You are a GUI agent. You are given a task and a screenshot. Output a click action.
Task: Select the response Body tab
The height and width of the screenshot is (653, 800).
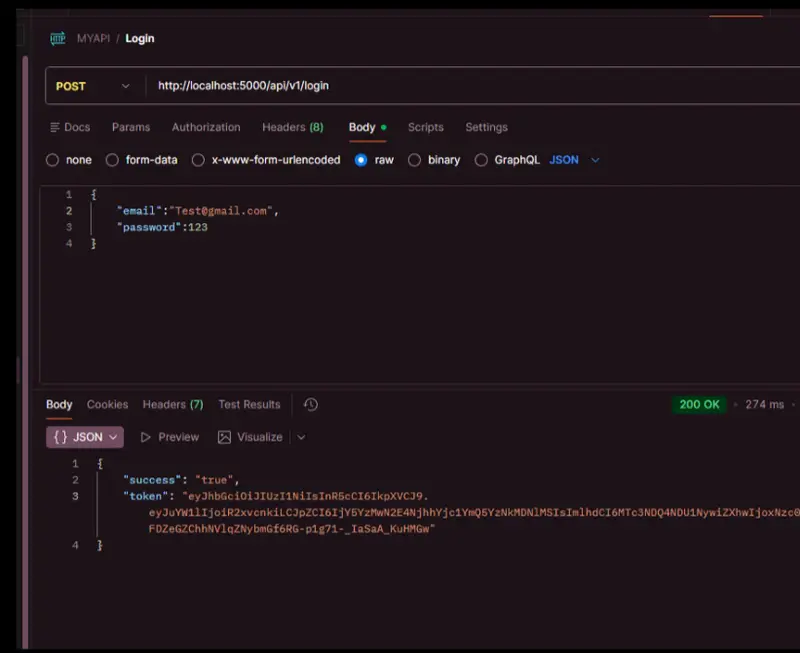[x=59, y=405]
